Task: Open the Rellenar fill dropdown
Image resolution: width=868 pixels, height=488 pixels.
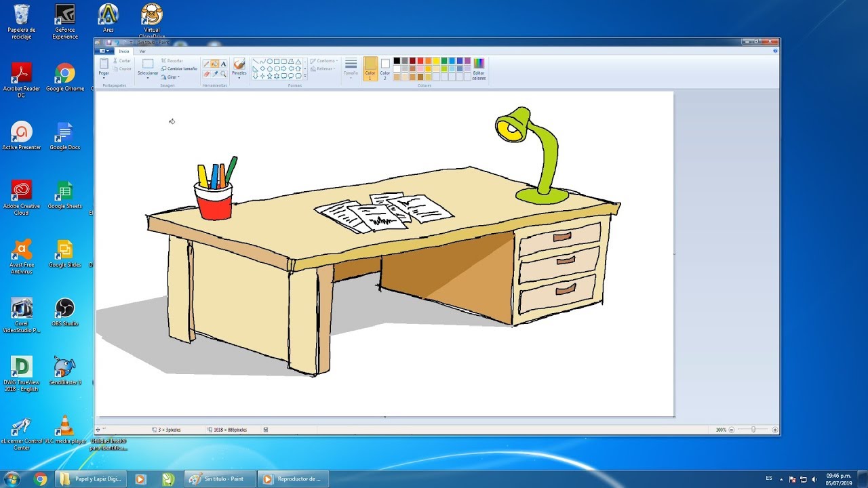Action: click(x=323, y=68)
